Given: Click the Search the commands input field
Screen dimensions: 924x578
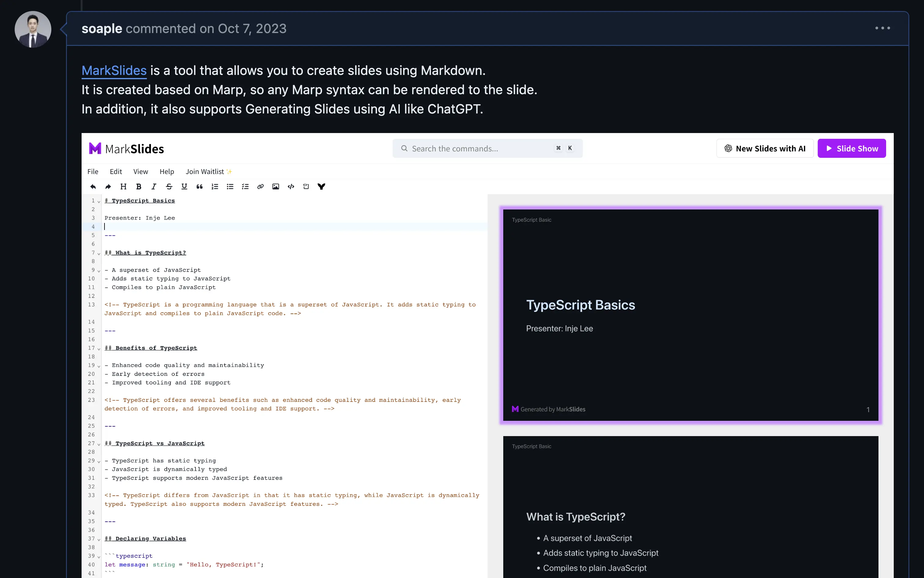Looking at the screenshot, I should coord(488,148).
